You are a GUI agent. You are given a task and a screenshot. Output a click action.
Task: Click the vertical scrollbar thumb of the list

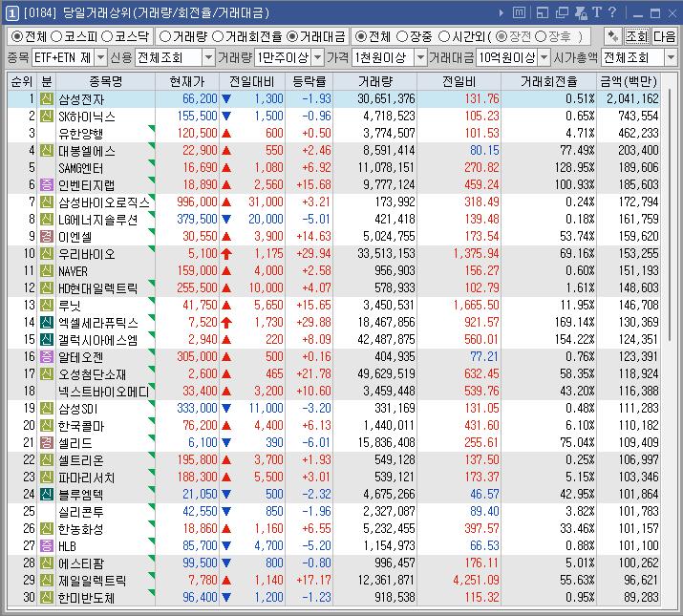669,216
